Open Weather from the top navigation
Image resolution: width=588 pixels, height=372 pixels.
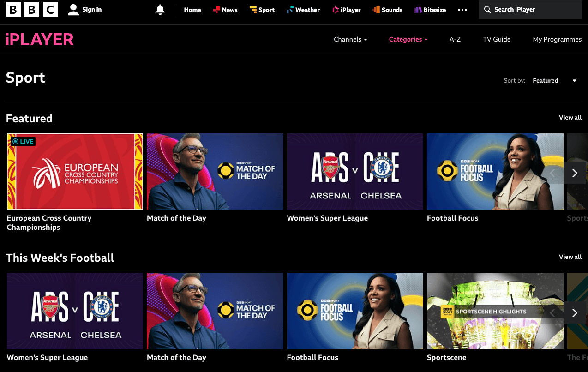pos(303,9)
